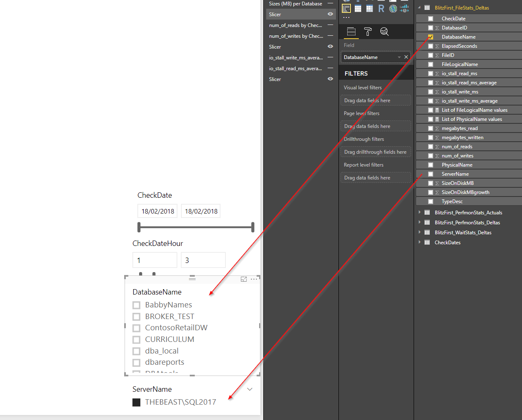The height and width of the screenshot is (420, 522).
Task: Open the Analytics magnifier tab
Action: (x=385, y=32)
